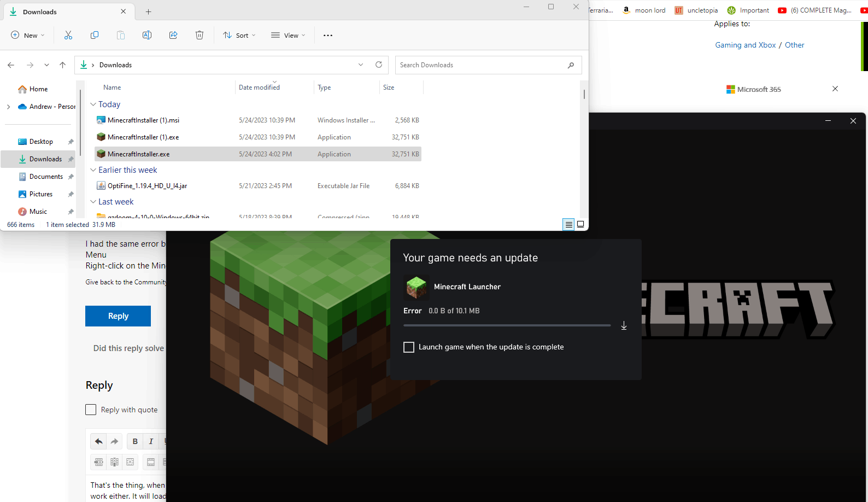This screenshot has height=502, width=868.
Task: Go forward with the Explorer forward arrow
Action: click(30, 65)
